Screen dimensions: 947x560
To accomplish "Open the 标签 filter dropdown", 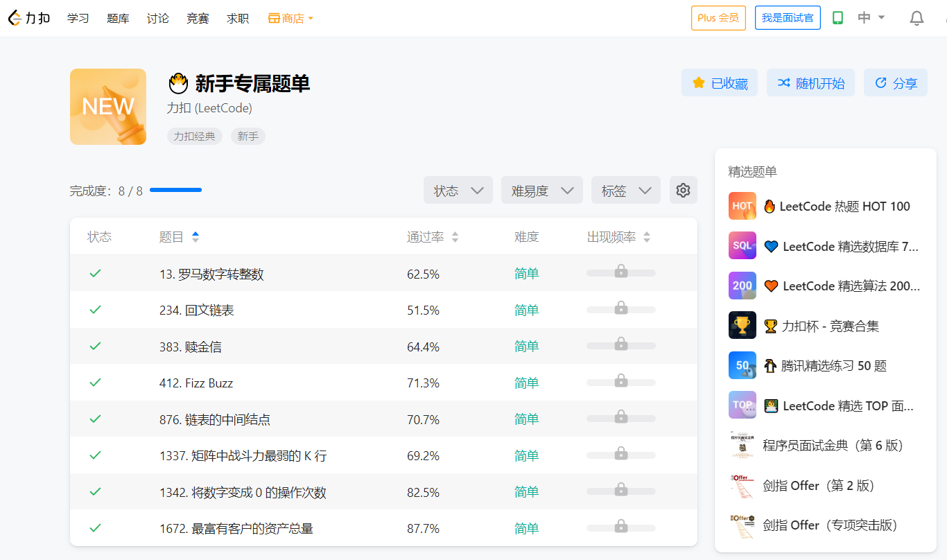I will pos(625,191).
